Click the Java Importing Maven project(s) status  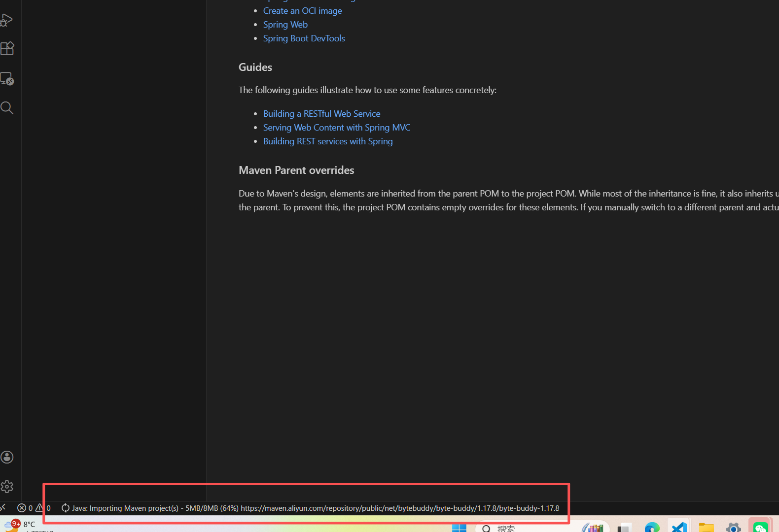point(316,508)
